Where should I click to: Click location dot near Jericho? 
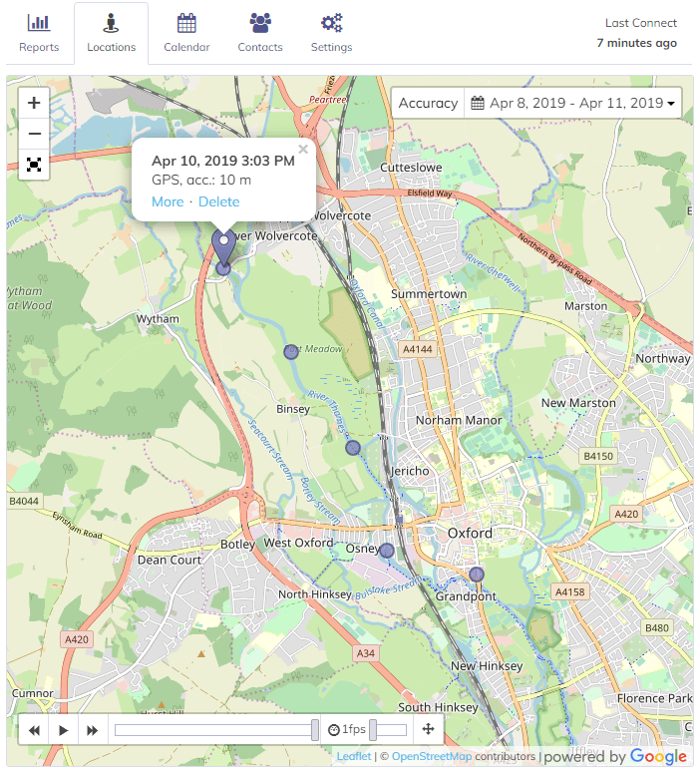[352, 448]
